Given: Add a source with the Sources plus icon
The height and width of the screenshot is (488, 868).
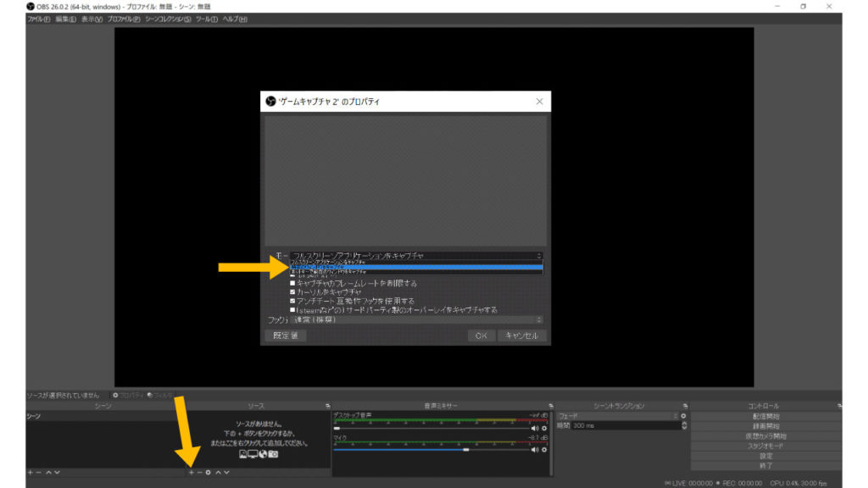Looking at the screenshot, I should tap(192, 473).
